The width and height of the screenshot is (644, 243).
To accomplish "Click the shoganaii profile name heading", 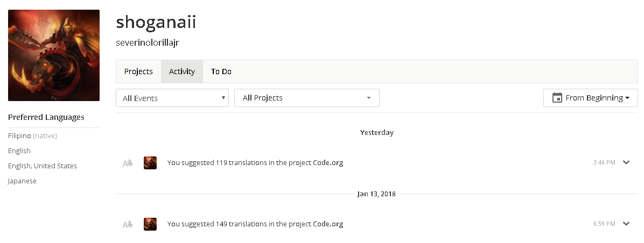I will 156,22.
